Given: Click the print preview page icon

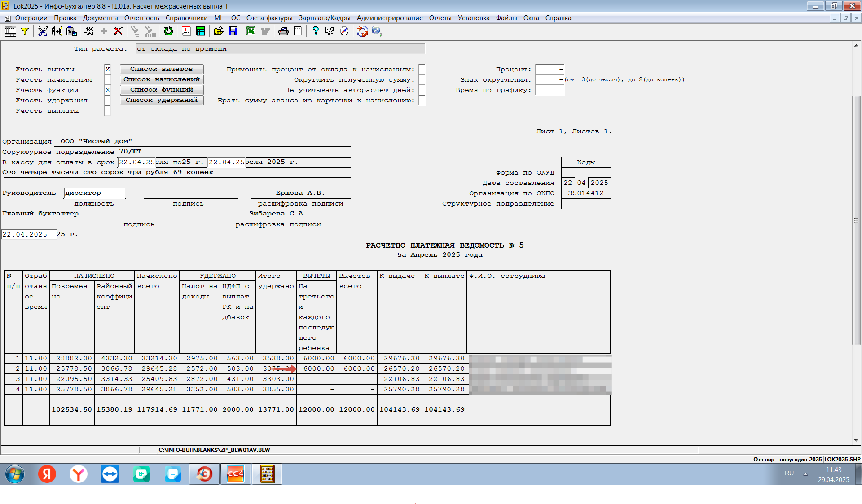Looking at the screenshot, I should pos(297,31).
